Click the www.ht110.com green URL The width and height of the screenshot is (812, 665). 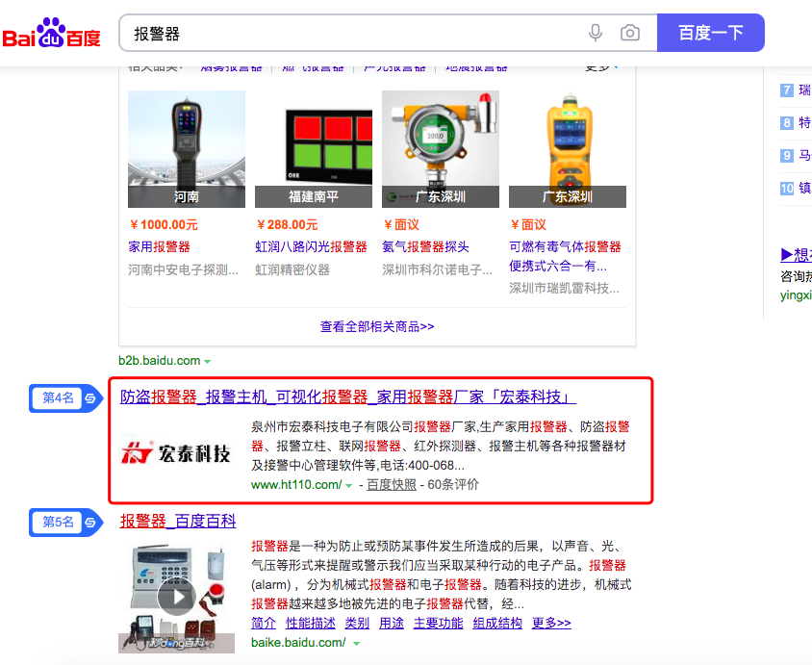(296, 485)
